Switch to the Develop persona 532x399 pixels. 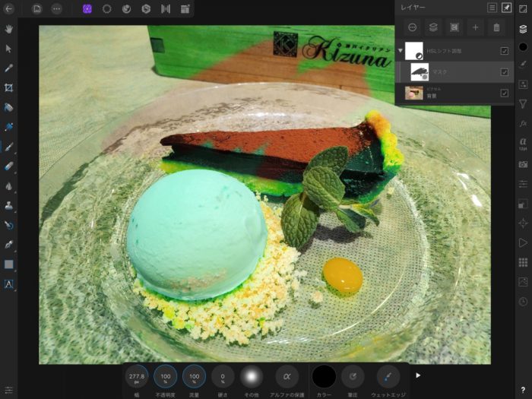click(x=146, y=9)
